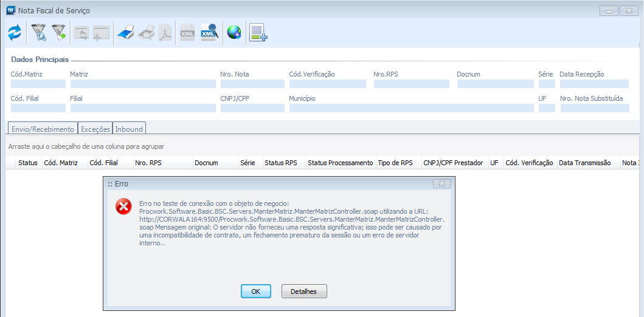Screen dimensions: 644x317
Task: Sort by the Série column header
Action: 251,163
